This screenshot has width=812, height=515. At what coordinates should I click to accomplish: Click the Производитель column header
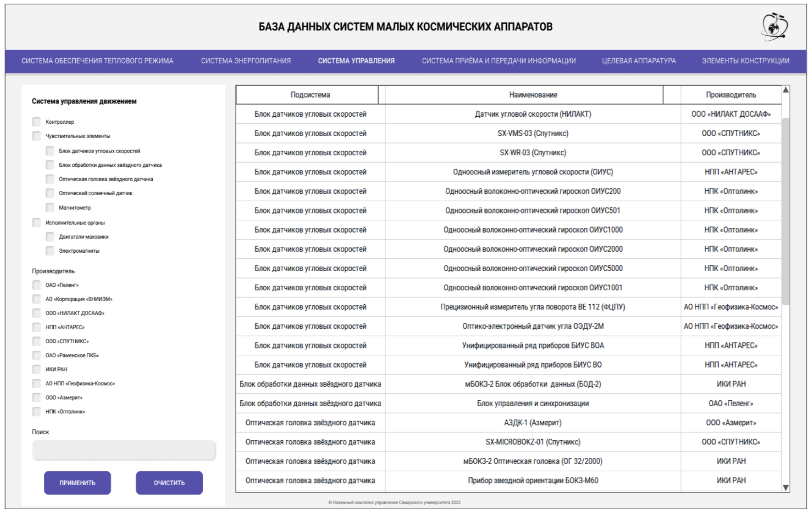(x=731, y=95)
